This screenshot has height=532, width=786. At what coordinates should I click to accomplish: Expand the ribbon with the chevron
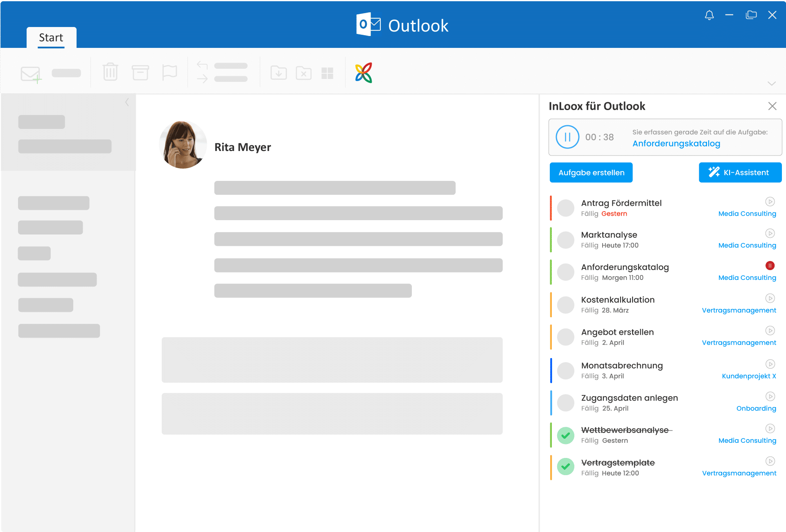772,83
